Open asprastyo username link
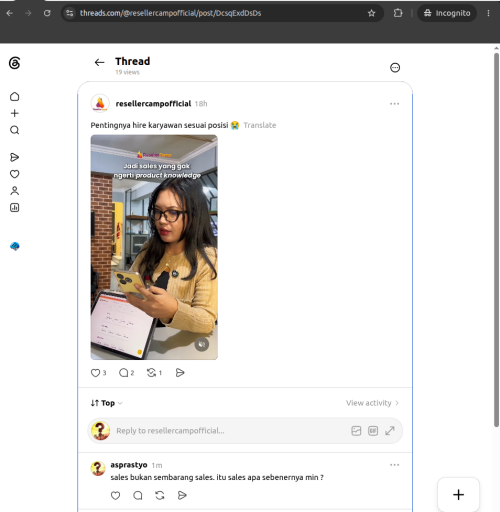500x512 pixels. [129, 465]
